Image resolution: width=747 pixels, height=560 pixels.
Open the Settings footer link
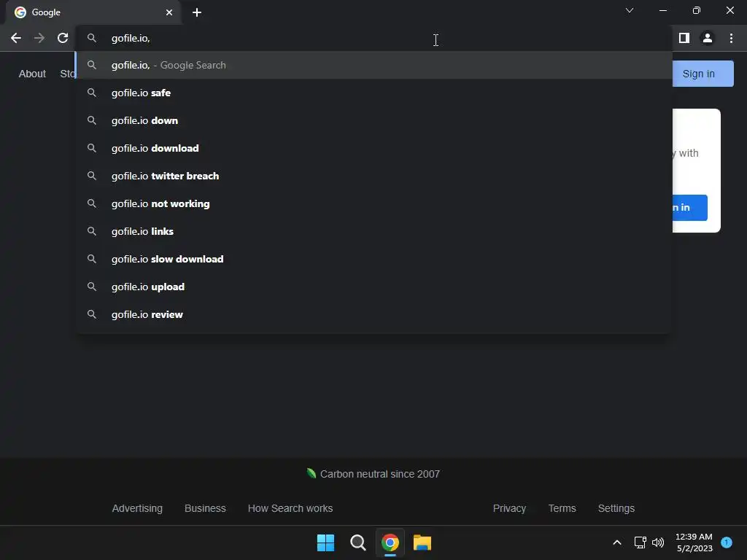point(616,508)
